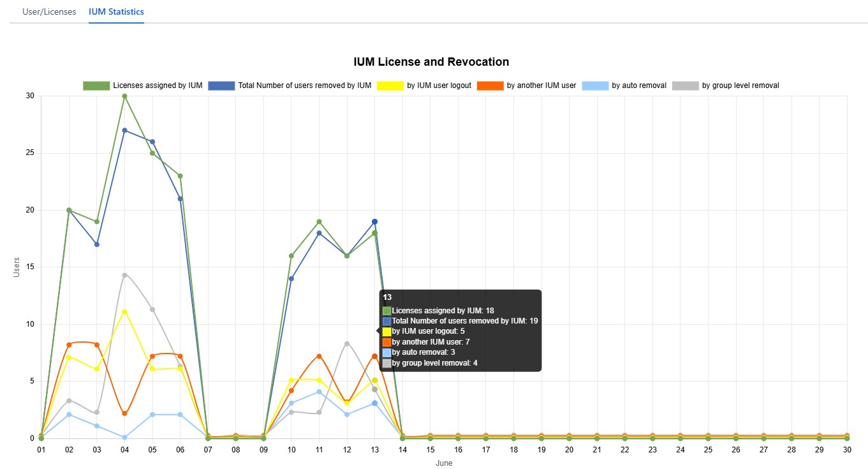The width and height of the screenshot is (868, 469).
Task: Select yellow logout data point on June 04
Action: (x=125, y=311)
